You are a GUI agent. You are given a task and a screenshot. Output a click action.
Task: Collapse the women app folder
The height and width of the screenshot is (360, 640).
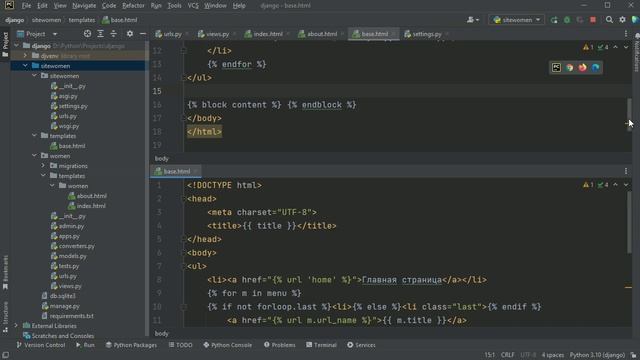34,156
